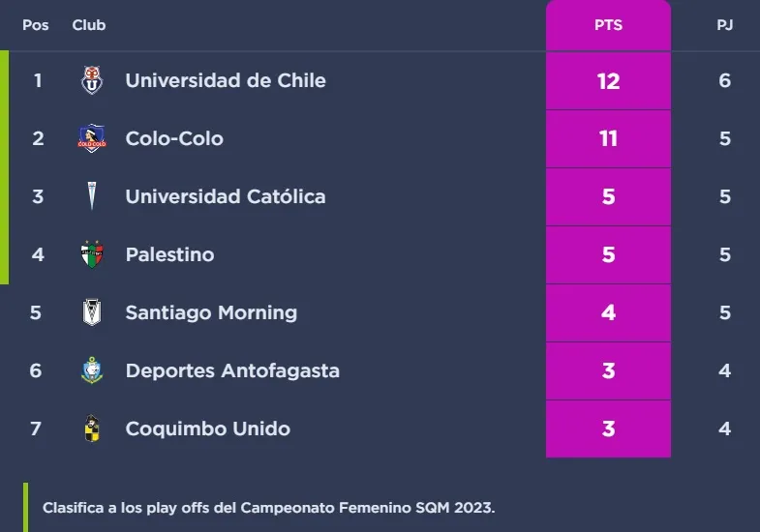Click the play-offs classification legend text
Viewport: 760px width, 532px height.
click(x=268, y=508)
